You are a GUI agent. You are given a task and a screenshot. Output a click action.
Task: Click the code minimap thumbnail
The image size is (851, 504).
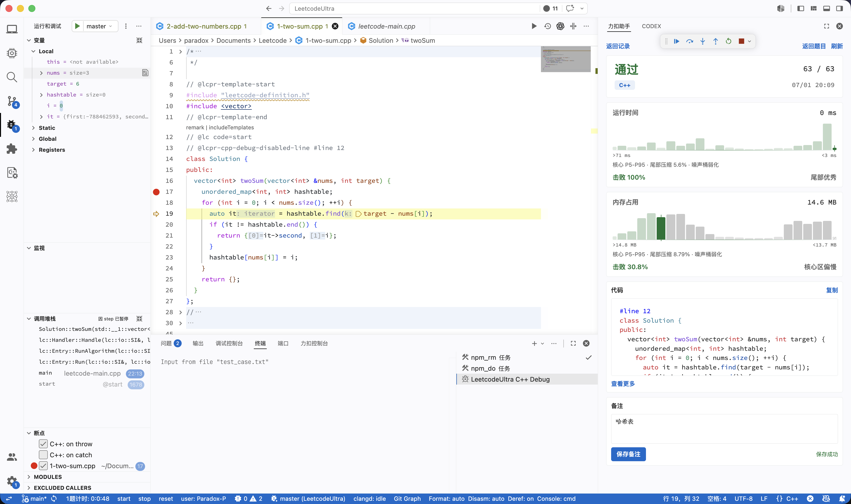[565, 59]
